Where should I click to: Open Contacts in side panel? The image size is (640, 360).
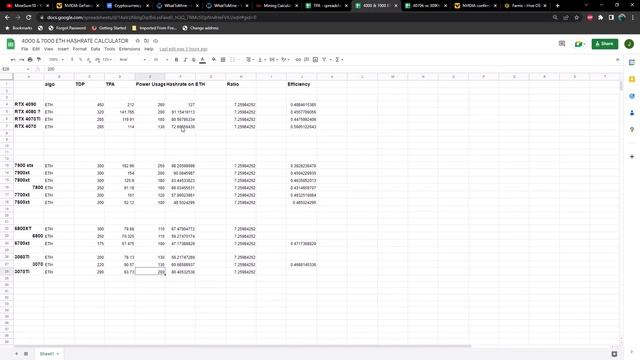(632, 113)
